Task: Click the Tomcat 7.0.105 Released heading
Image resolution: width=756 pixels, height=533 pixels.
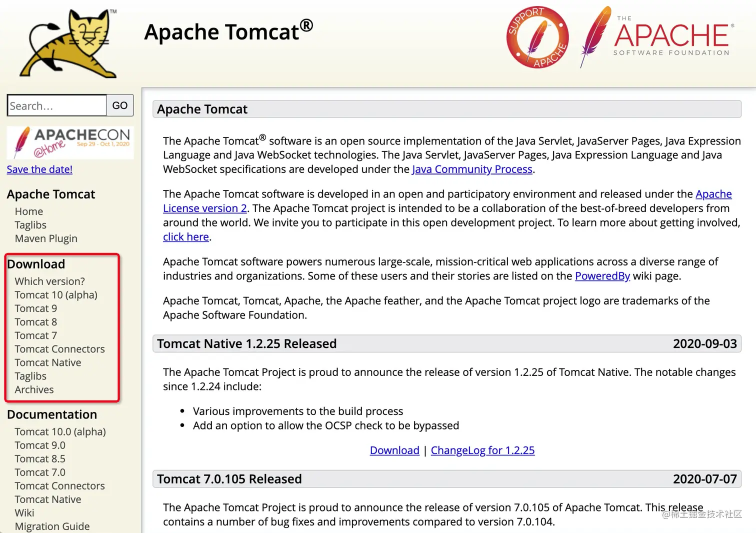Action: click(229, 479)
